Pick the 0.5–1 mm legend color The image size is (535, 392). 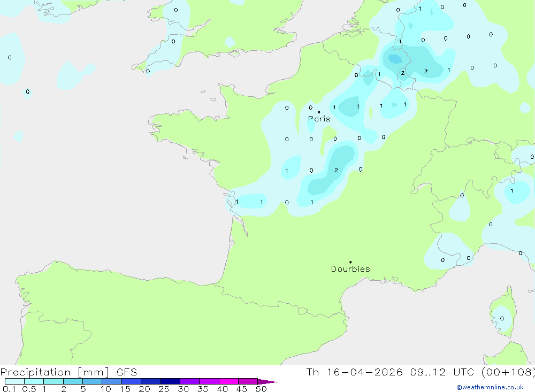[x=34, y=381]
